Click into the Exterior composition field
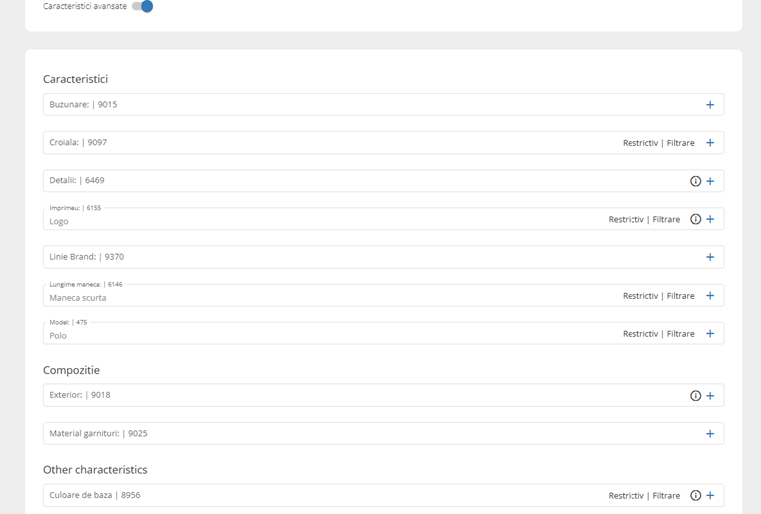761x514 pixels. [350, 396]
